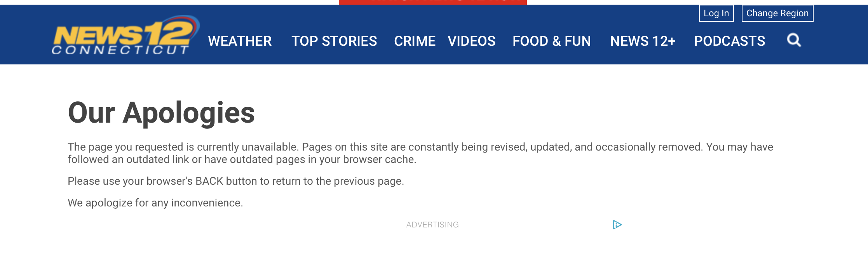Open the VIDEOS section
The width and height of the screenshot is (868, 260).
point(471,41)
